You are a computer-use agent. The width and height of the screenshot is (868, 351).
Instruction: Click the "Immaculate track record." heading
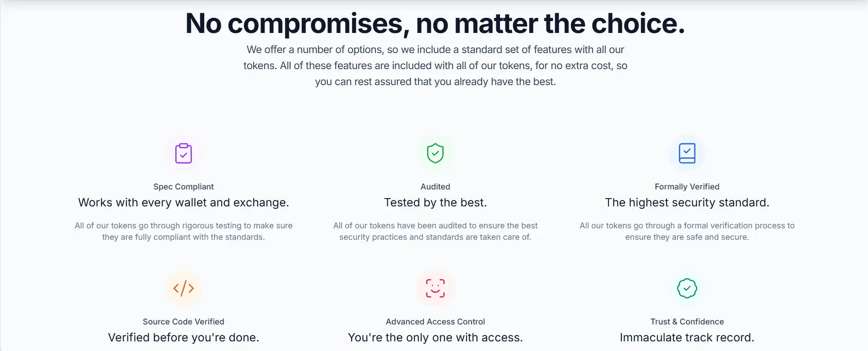point(687,338)
